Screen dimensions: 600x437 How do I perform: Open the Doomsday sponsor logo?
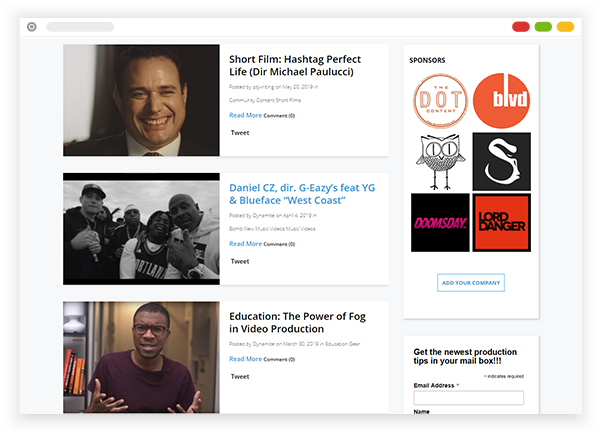click(x=440, y=223)
